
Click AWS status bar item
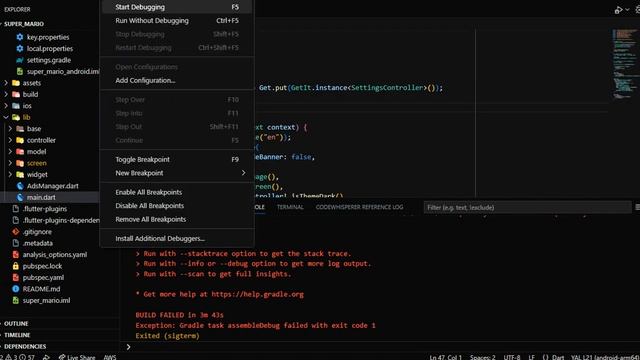[110, 357]
